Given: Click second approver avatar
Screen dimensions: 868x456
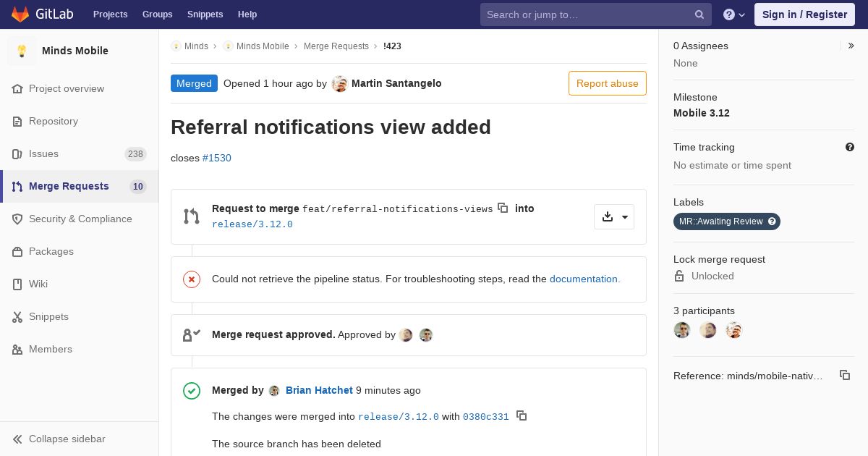Looking at the screenshot, I should click(x=426, y=335).
